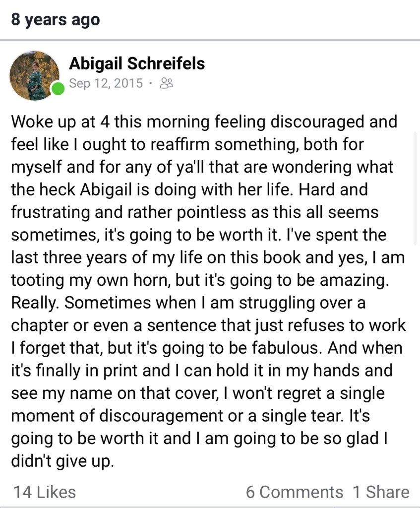Click the "8 years ago" memory header
Viewport: 420px width, 508px height.
55,20
